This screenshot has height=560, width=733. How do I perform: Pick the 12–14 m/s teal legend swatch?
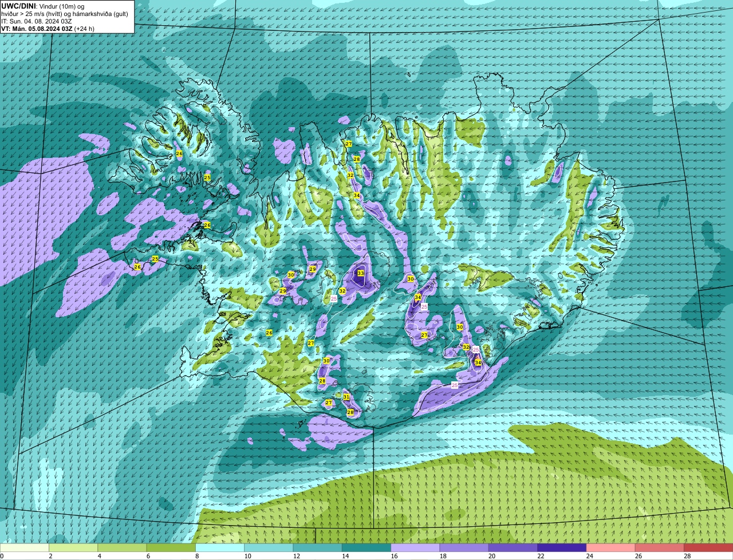click(318, 547)
